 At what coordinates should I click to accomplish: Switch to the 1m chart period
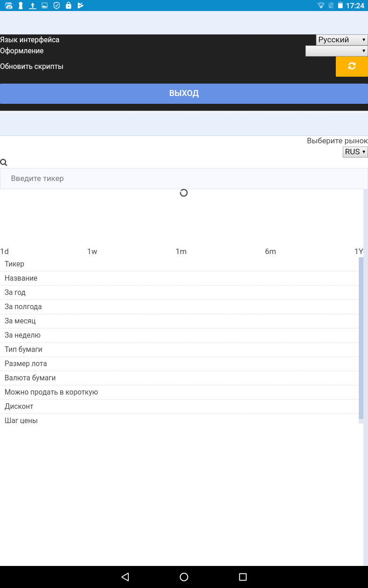tap(181, 251)
